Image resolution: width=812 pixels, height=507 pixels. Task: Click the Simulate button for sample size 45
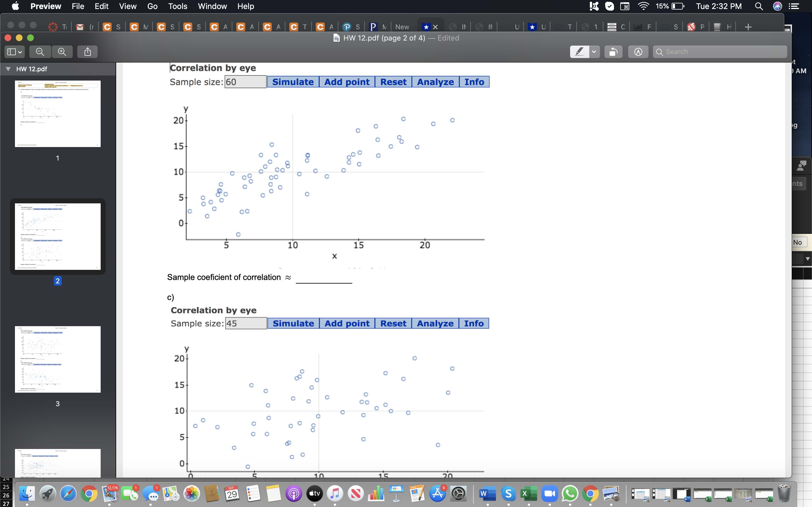point(293,323)
